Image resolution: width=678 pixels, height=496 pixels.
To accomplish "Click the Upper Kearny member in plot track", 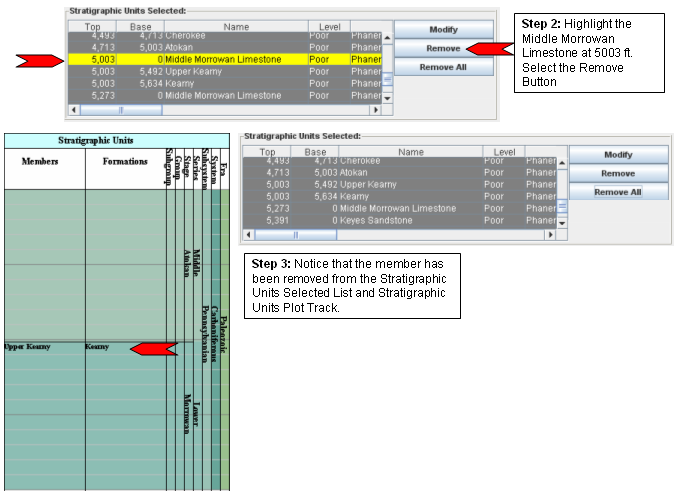I will click(25, 347).
